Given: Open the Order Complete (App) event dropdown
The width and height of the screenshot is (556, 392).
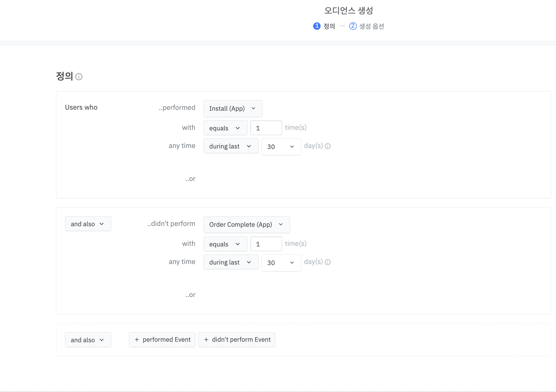Looking at the screenshot, I should [247, 225].
